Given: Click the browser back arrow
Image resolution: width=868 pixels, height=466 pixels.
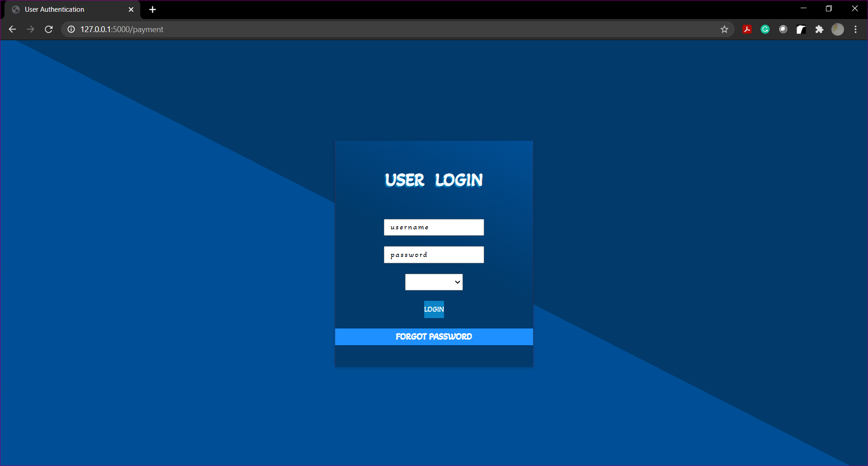Looking at the screenshot, I should 12,29.
